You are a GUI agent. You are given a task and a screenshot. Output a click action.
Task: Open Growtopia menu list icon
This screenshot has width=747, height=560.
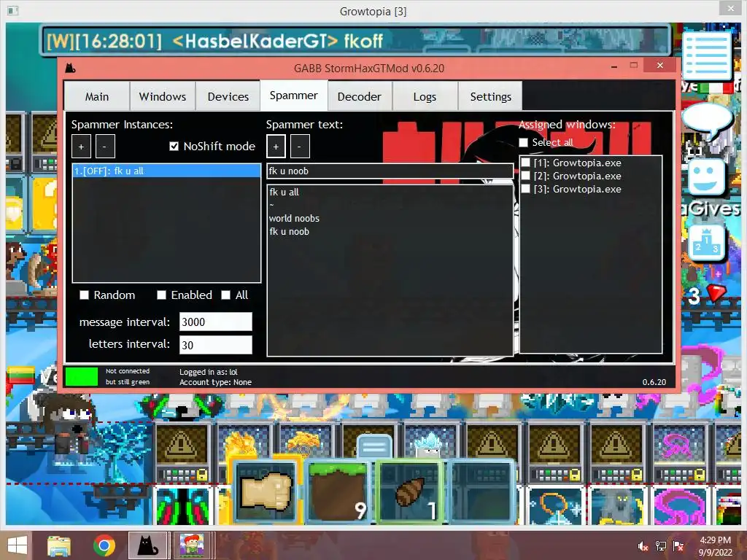[707, 55]
